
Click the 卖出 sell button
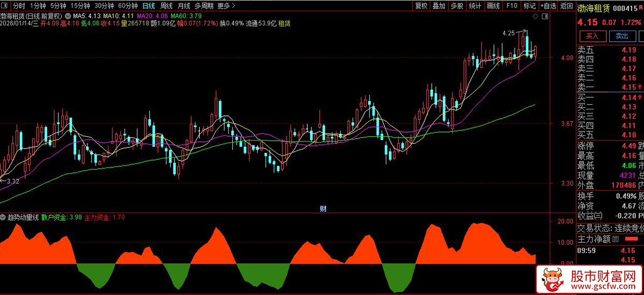[621, 36]
